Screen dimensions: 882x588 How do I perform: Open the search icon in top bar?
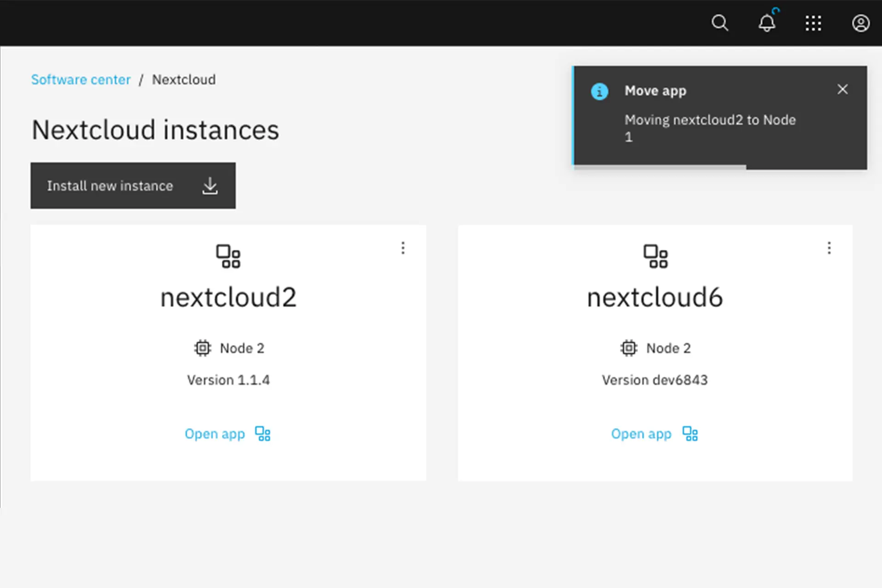tap(720, 23)
